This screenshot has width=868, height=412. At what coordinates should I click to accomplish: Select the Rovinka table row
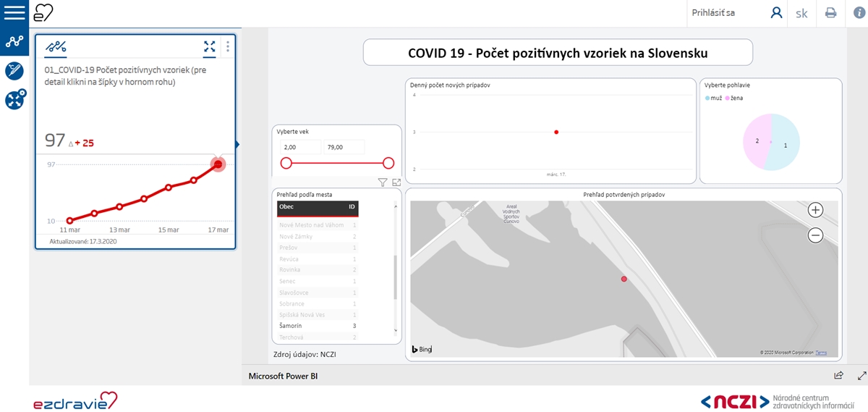[318, 269]
